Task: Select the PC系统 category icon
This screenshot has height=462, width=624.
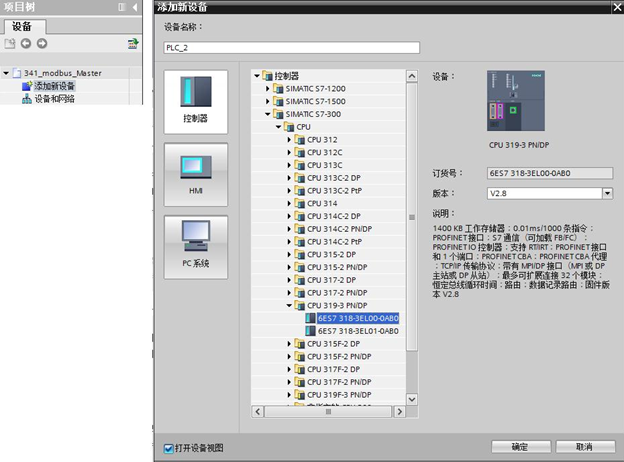Action: coord(195,245)
